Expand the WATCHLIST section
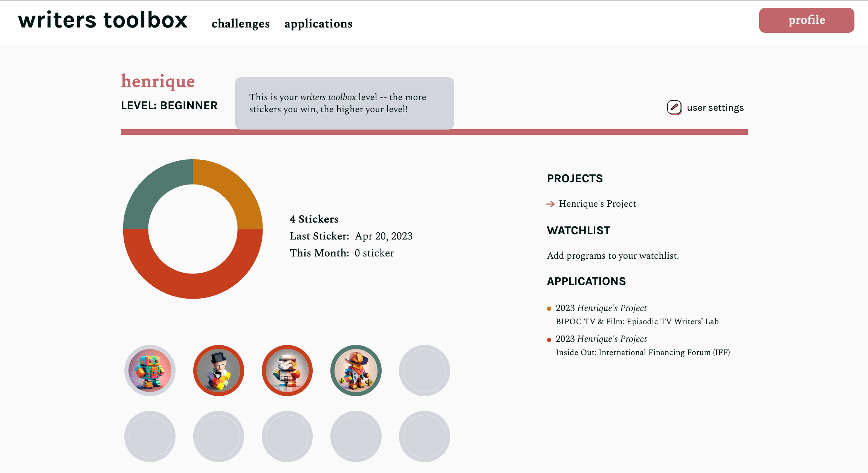Screen dimensions: 868x473 pyautogui.click(x=579, y=230)
